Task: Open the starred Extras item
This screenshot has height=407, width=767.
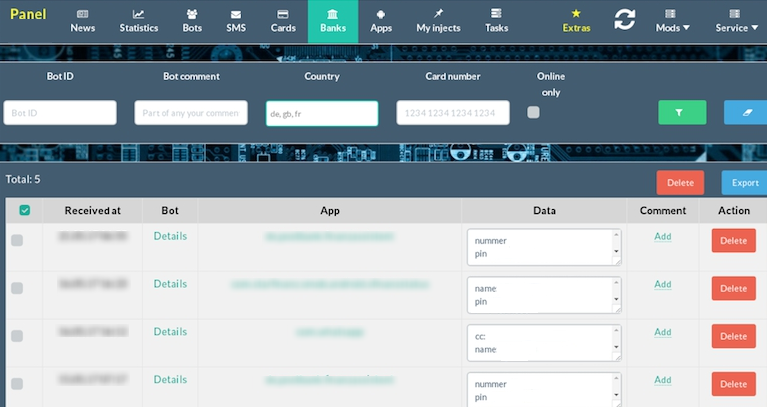Action: point(576,22)
